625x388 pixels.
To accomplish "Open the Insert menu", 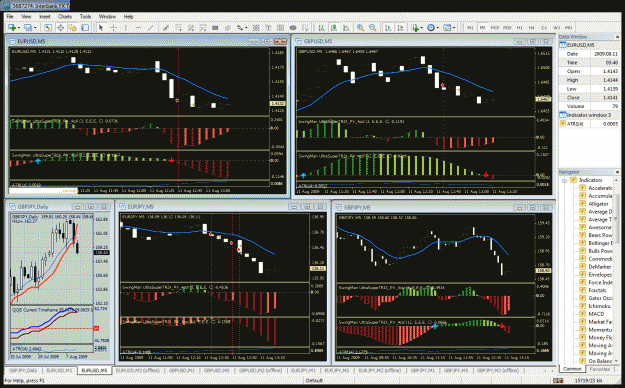I will tap(45, 17).
